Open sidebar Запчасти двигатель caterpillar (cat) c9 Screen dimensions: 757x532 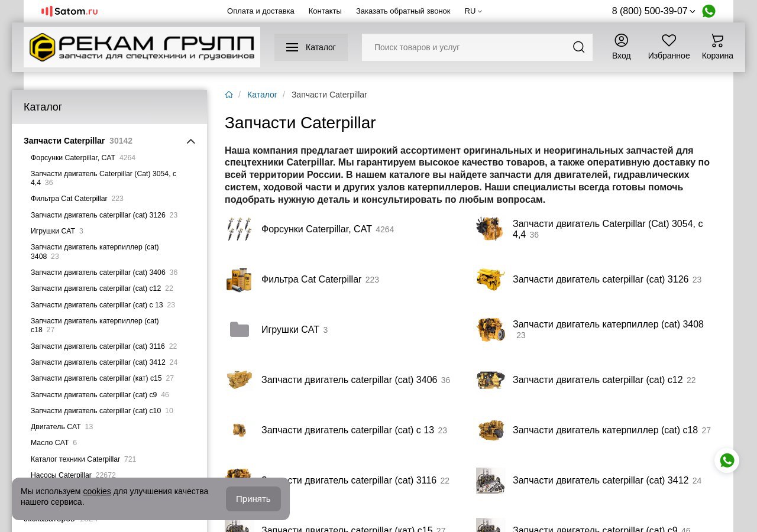94,395
